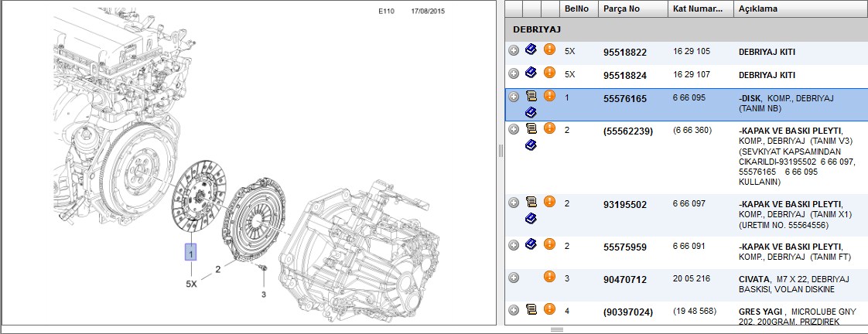Open the note icon for part (90397024)

(531, 309)
